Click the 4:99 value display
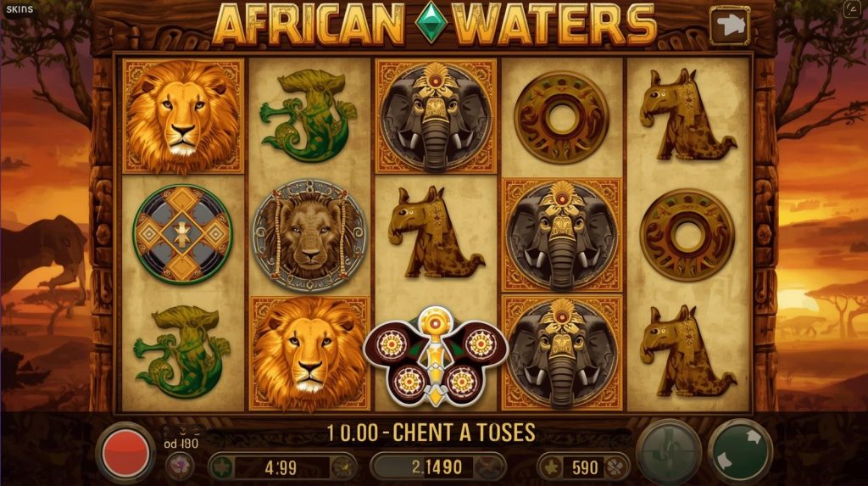Viewport: 868px width, 486px height. [281, 467]
